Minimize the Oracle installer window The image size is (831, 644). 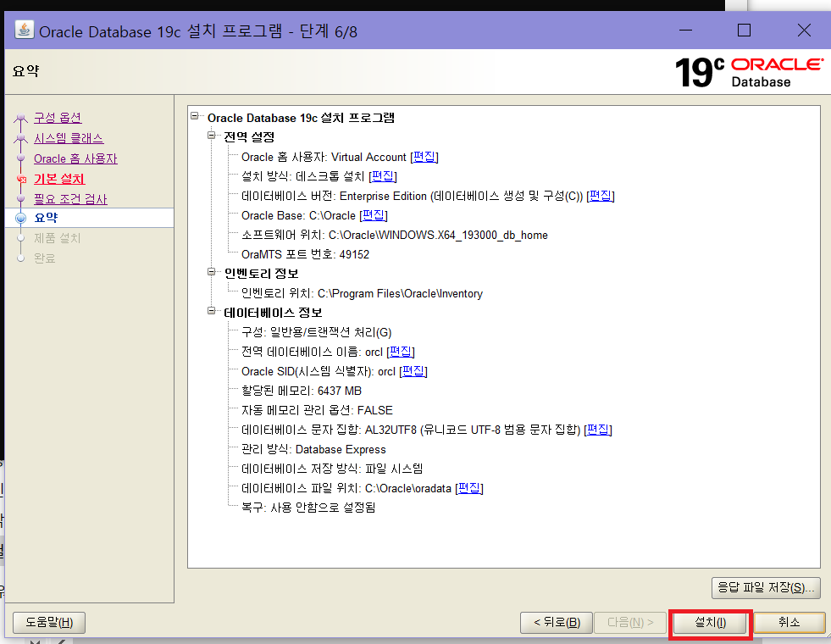(686, 31)
